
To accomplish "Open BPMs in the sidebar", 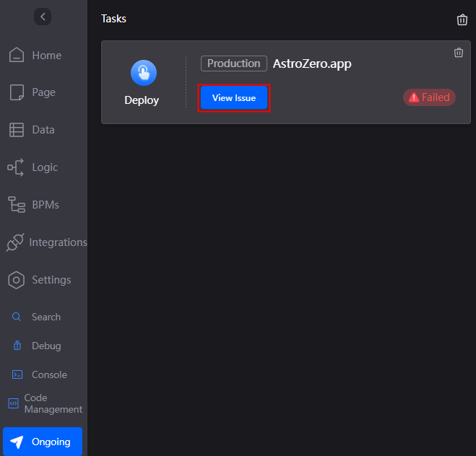I will [x=34, y=205].
